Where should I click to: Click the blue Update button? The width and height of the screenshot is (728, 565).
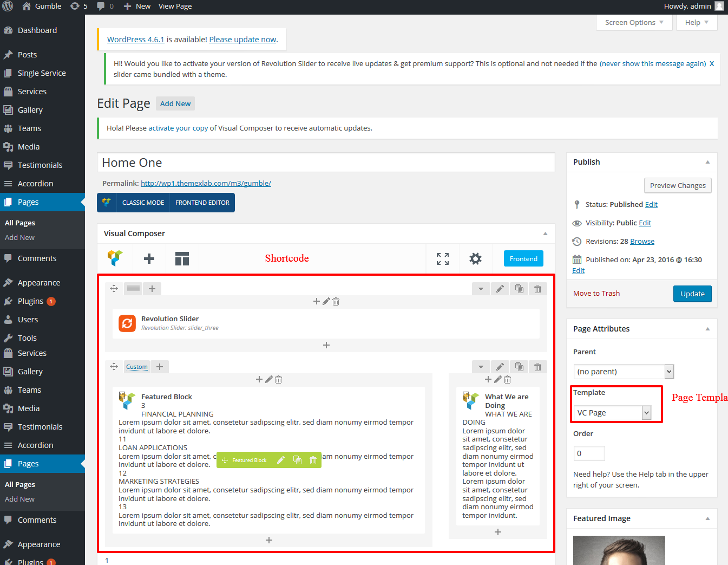[692, 294]
